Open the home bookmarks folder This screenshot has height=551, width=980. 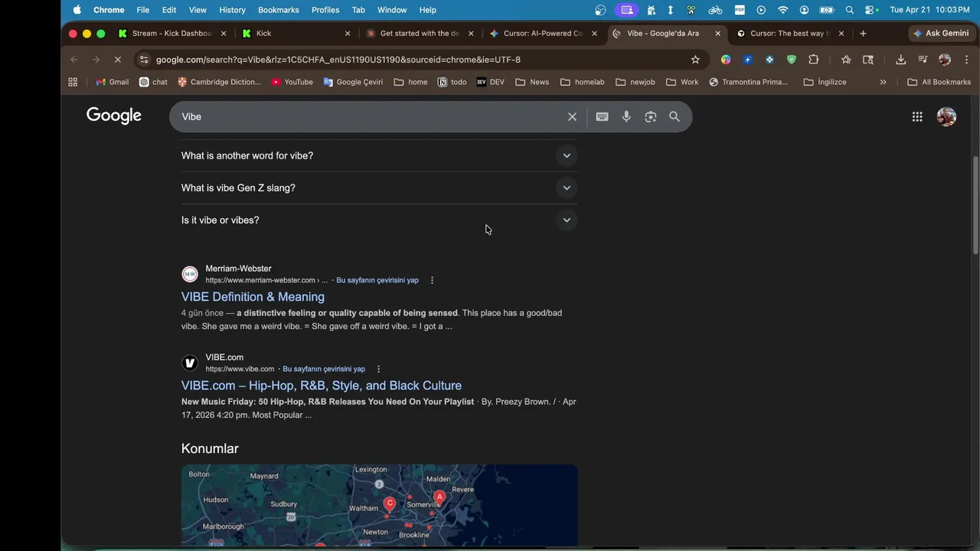click(x=410, y=82)
